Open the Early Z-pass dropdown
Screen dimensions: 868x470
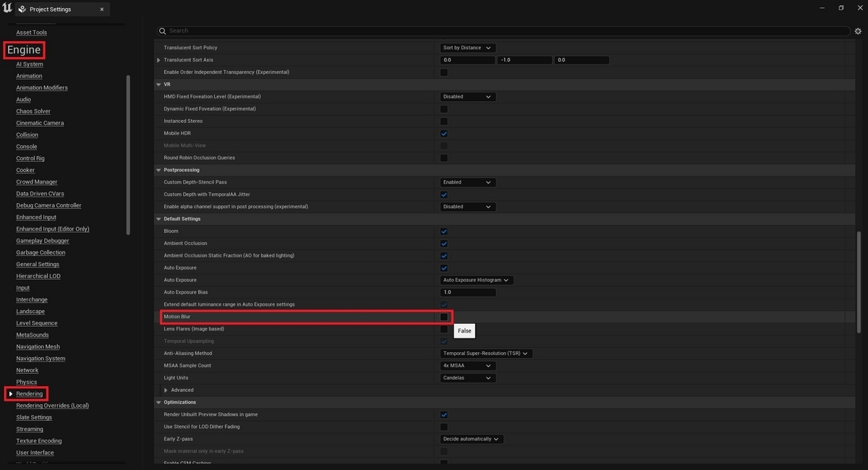(x=472, y=438)
